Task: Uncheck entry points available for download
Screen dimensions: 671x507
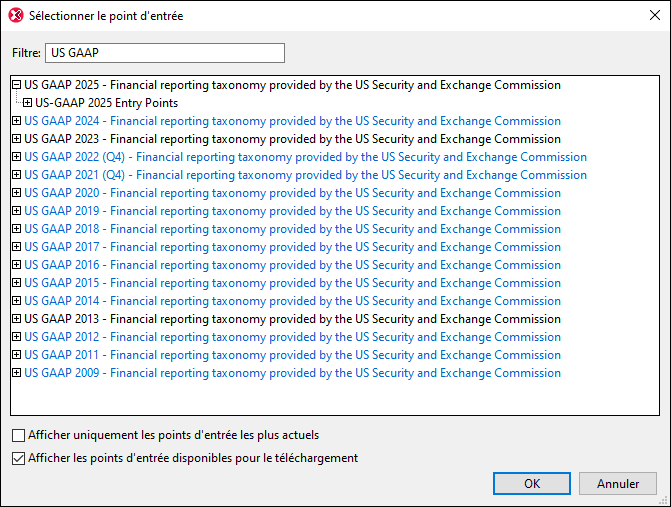Action: [x=19, y=459]
